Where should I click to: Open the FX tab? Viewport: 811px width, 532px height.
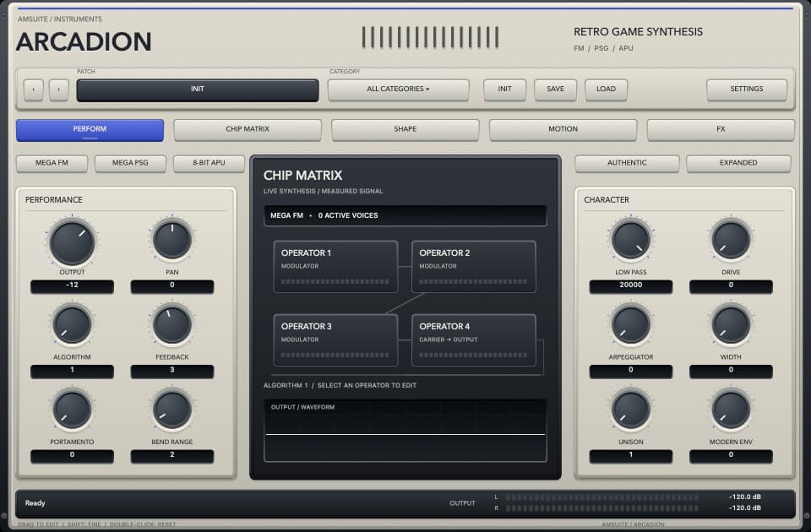(x=721, y=130)
